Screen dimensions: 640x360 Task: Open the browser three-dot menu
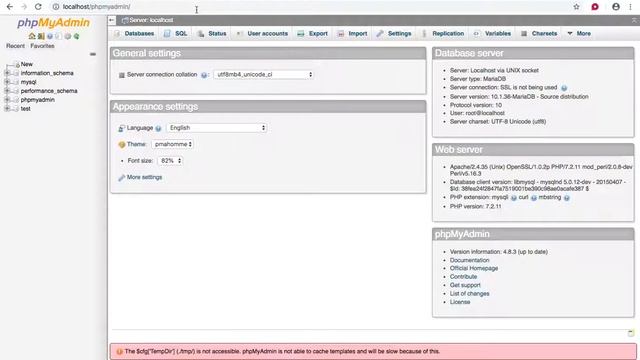[630, 7]
